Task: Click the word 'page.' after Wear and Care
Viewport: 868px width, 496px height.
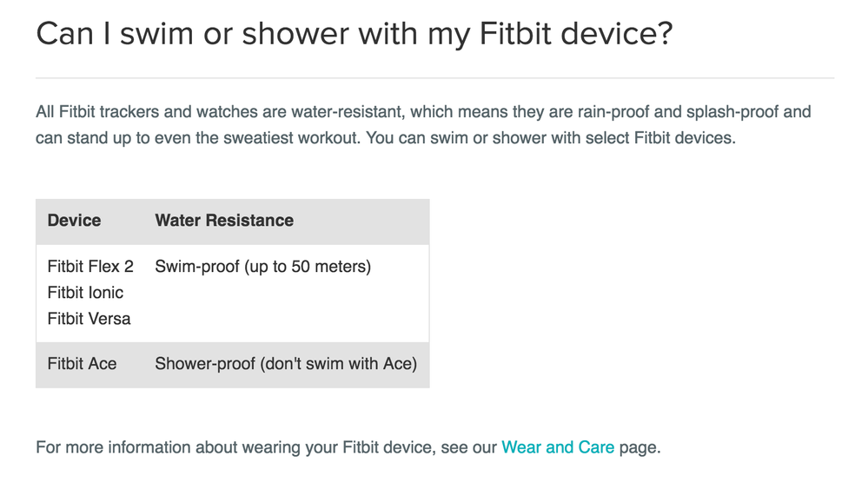Action: [640, 447]
